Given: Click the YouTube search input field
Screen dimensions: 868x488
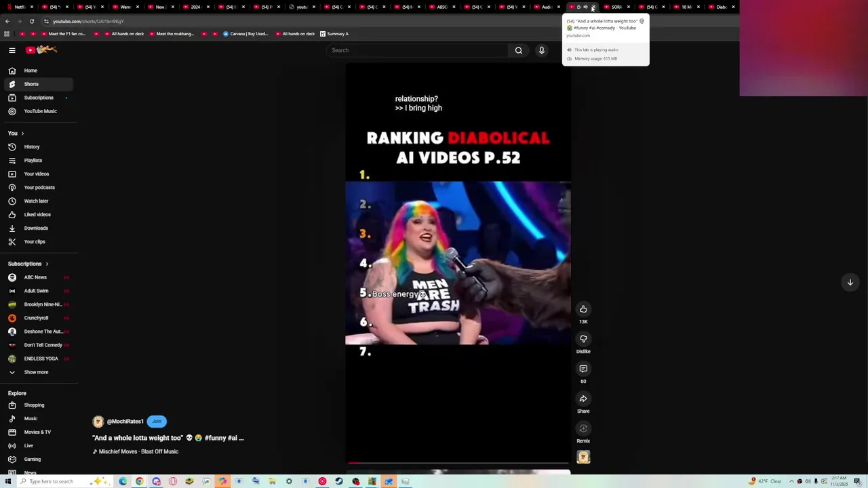Looking at the screenshot, I should coord(417,50).
